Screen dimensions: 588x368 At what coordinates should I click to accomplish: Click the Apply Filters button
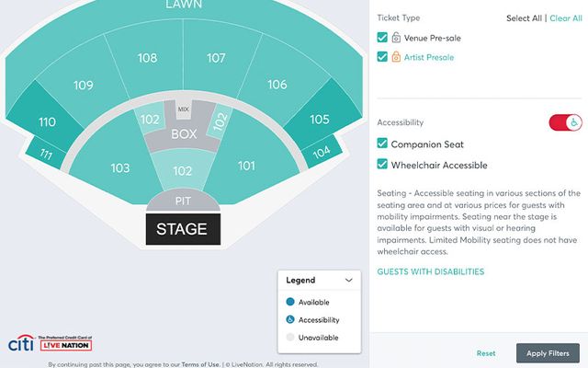[548, 353]
